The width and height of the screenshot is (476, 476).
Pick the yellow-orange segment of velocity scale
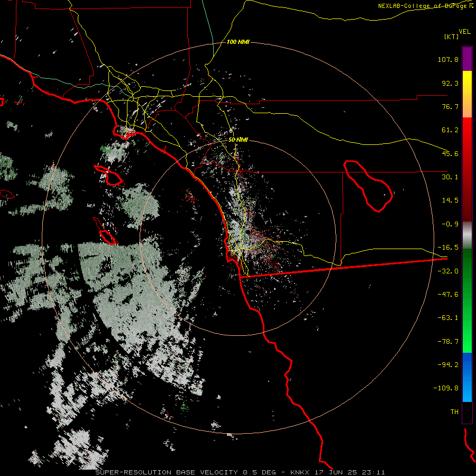pos(467,94)
